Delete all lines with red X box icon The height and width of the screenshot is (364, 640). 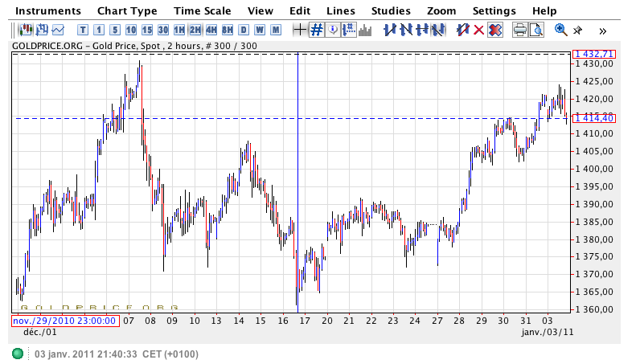click(x=494, y=31)
